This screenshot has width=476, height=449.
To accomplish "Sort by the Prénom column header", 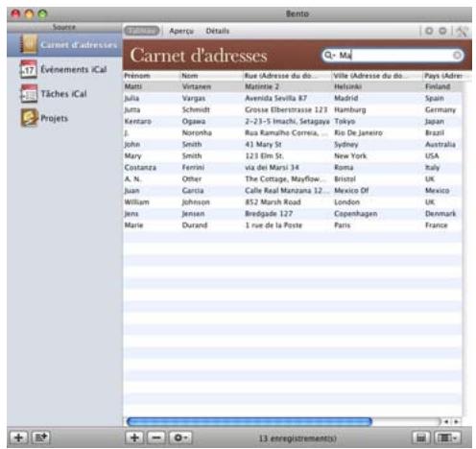I will point(152,76).
